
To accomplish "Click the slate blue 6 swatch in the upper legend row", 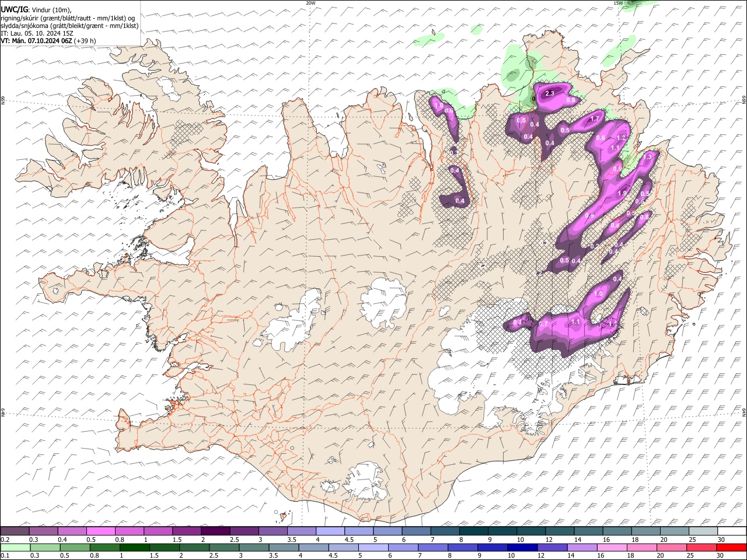I will pyautogui.click(x=416, y=531).
